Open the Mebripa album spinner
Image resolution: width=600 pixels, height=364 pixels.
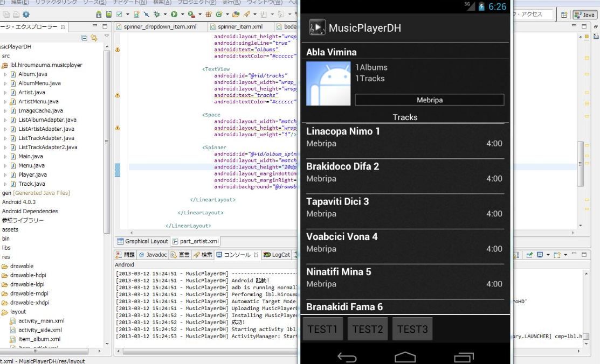(429, 100)
